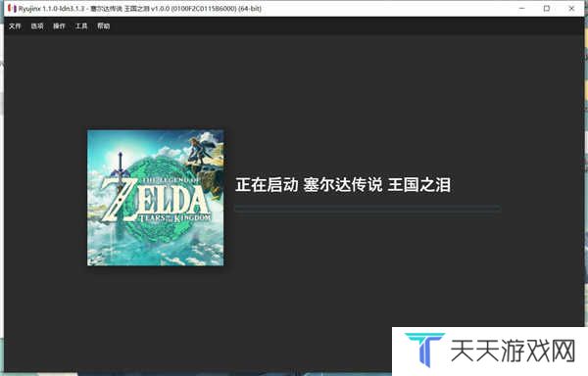Open the 文件 (File) menu

15,25
